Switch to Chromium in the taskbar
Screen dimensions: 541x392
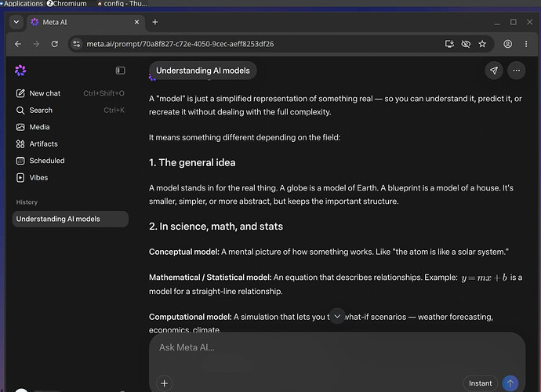click(67, 3)
